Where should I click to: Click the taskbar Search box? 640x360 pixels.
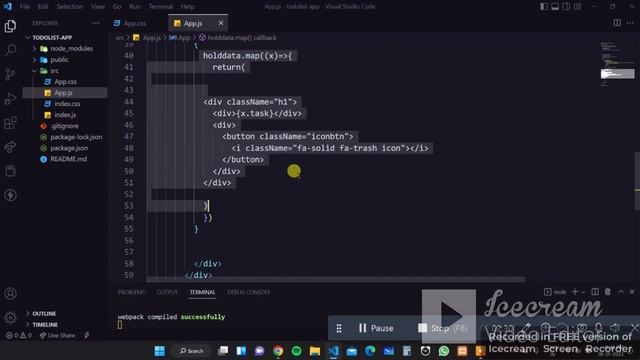pos(191,351)
